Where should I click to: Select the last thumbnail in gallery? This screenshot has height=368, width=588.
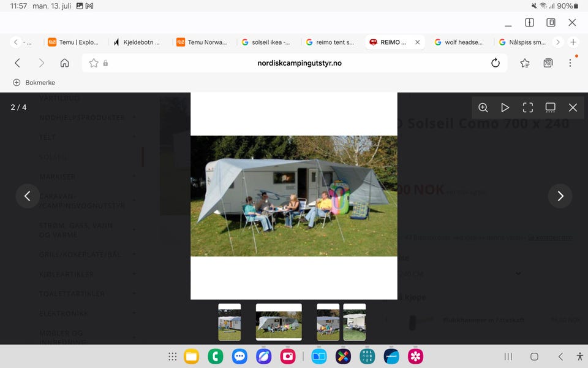[x=355, y=322]
